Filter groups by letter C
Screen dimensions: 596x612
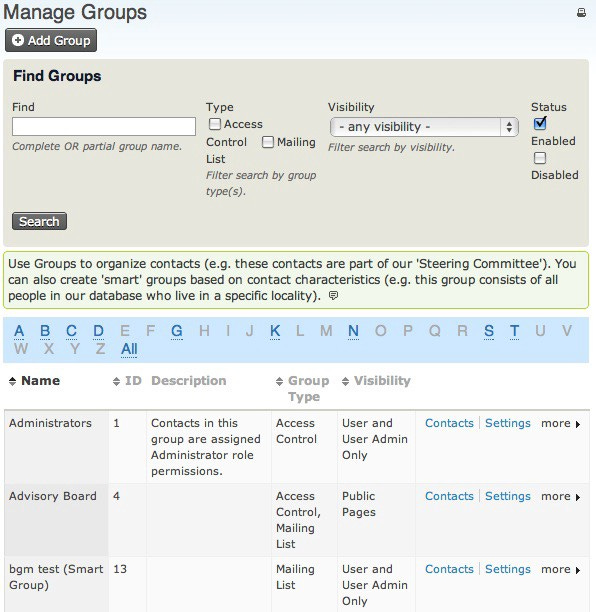(x=71, y=331)
